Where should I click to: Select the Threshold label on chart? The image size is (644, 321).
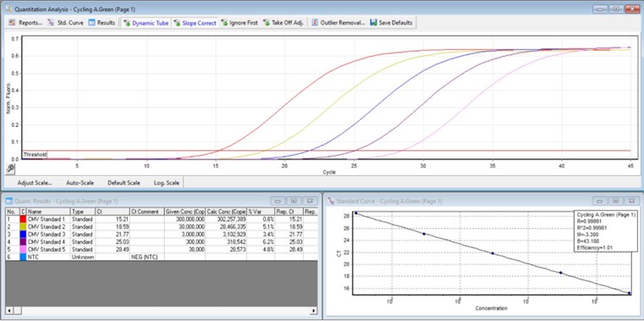click(x=35, y=154)
